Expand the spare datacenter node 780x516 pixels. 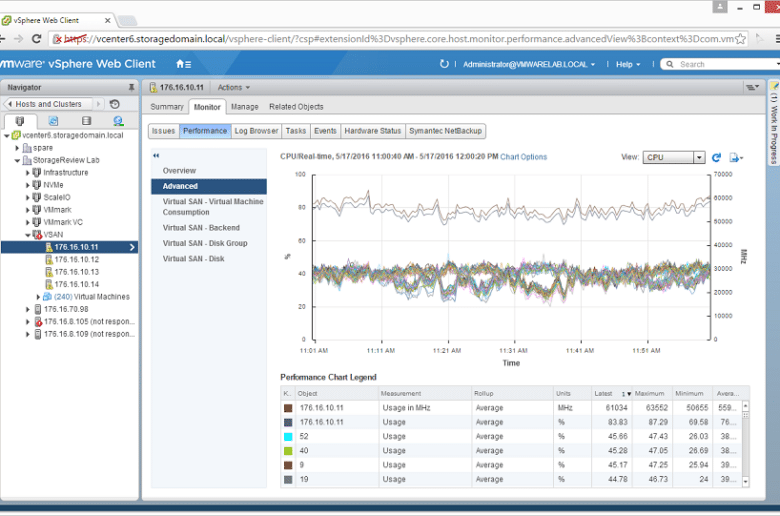(x=17, y=148)
